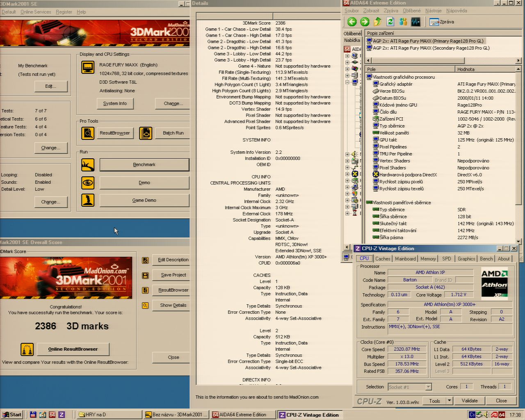
Task: Click Change button in Display and CPU Settings
Action: point(173,104)
